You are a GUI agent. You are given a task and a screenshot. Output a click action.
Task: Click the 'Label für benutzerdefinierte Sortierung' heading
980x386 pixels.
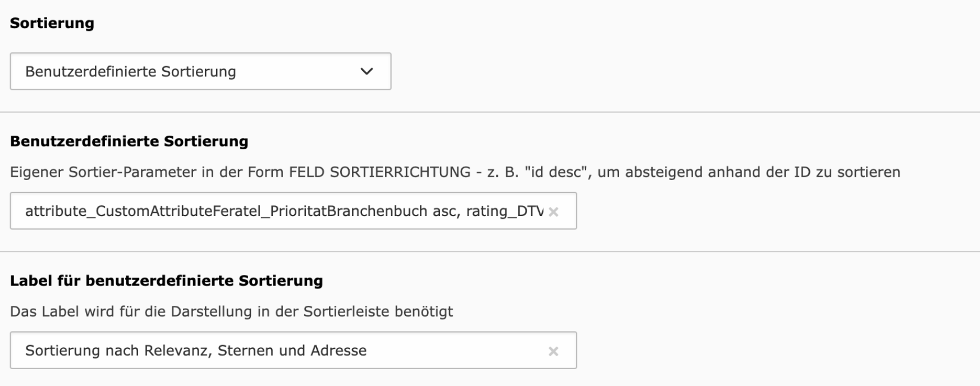click(x=167, y=281)
